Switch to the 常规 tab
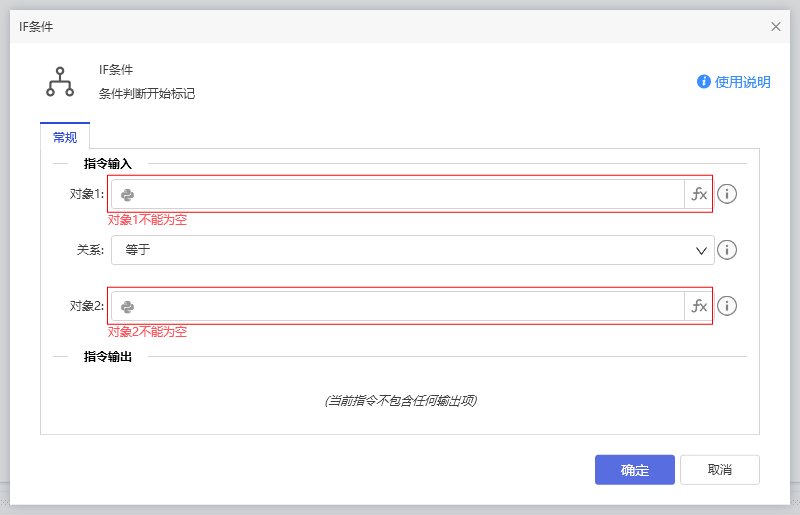This screenshot has height=515, width=800. pyautogui.click(x=65, y=138)
